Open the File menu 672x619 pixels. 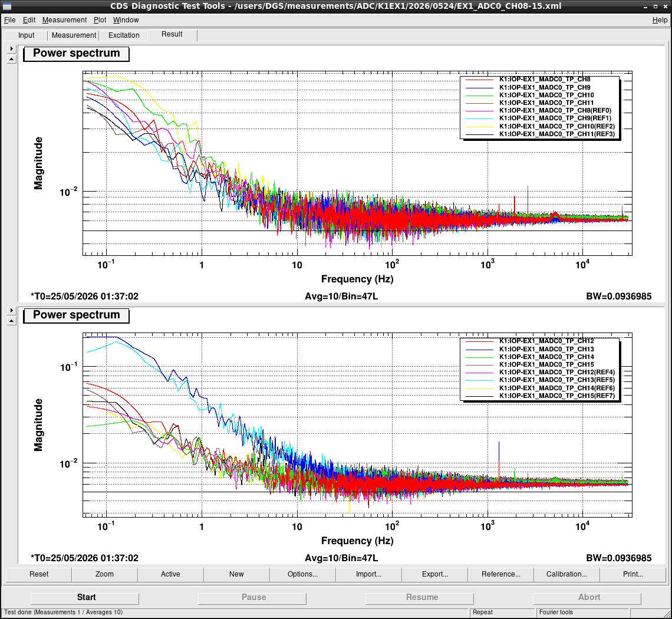coord(9,20)
